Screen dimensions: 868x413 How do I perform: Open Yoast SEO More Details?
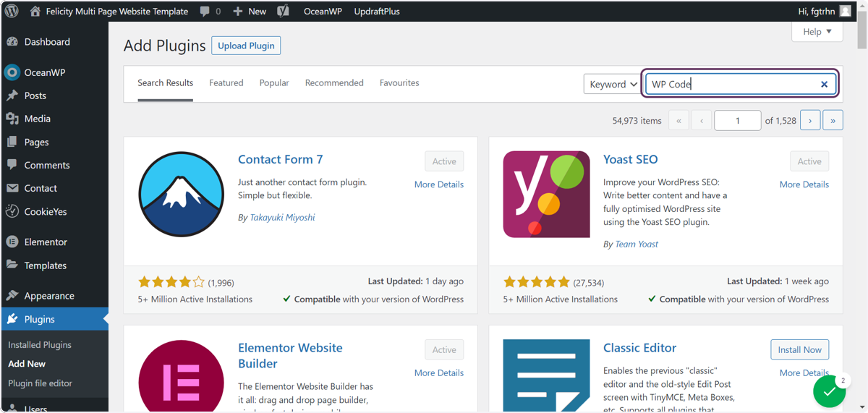coord(804,184)
